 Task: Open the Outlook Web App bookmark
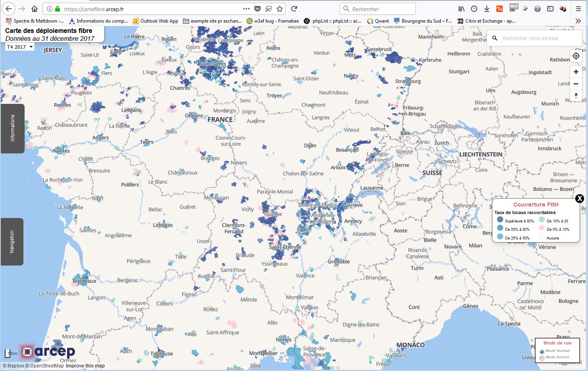click(155, 21)
